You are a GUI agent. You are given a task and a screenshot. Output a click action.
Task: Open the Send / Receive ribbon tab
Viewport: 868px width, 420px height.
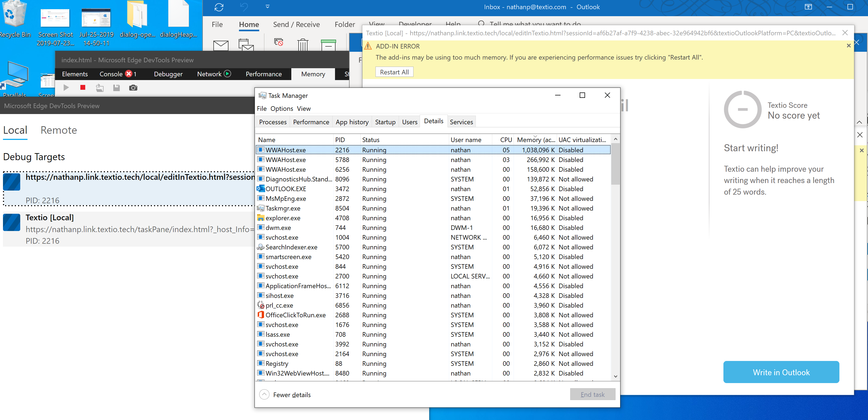296,25
